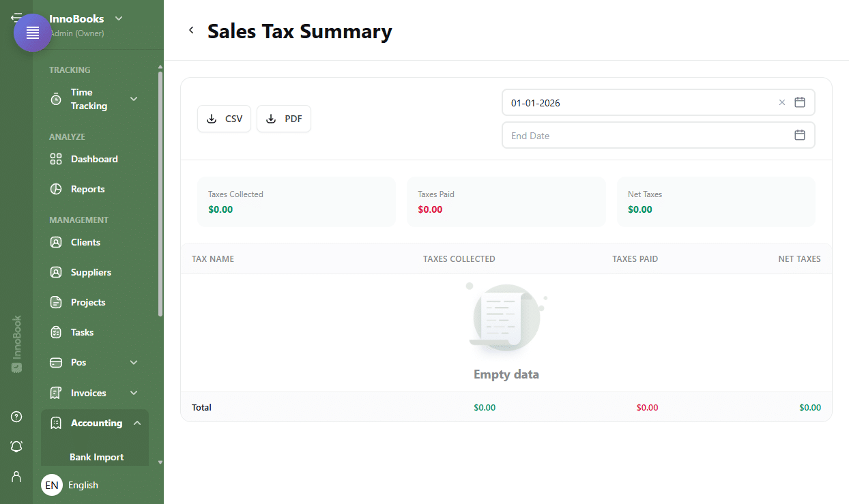
Task: Click the Accounting menu label
Action: (96, 423)
